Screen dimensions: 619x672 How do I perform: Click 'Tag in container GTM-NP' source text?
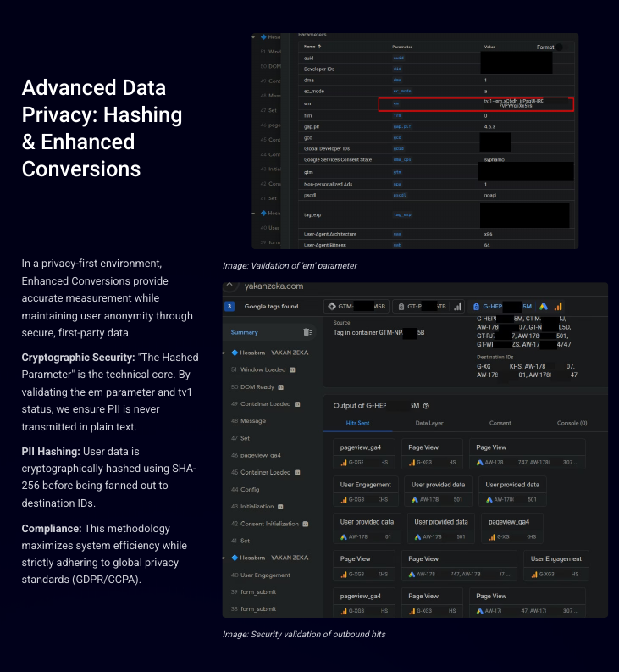(379, 332)
